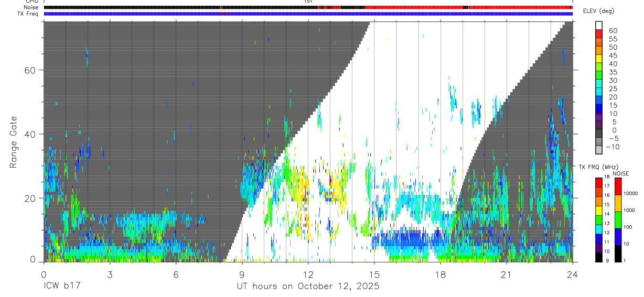Click x-axis tick label '15'

coord(374,274)
